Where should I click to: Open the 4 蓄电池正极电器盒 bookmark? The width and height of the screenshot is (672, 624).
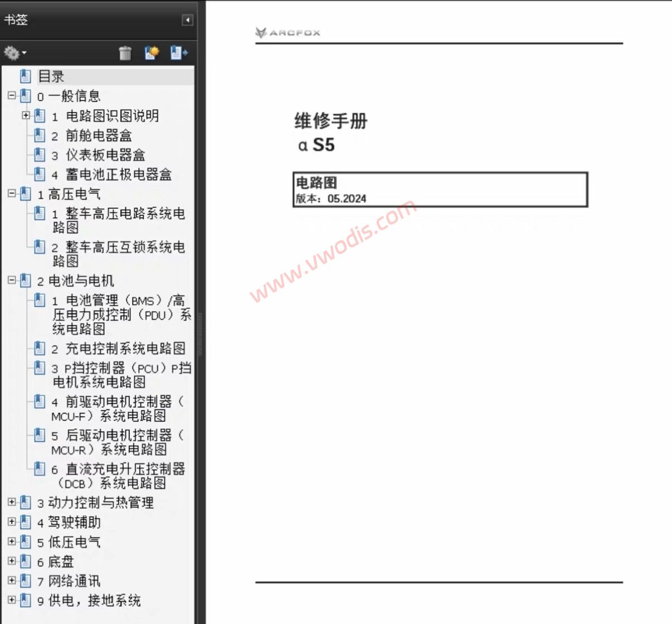pos(111,174)
